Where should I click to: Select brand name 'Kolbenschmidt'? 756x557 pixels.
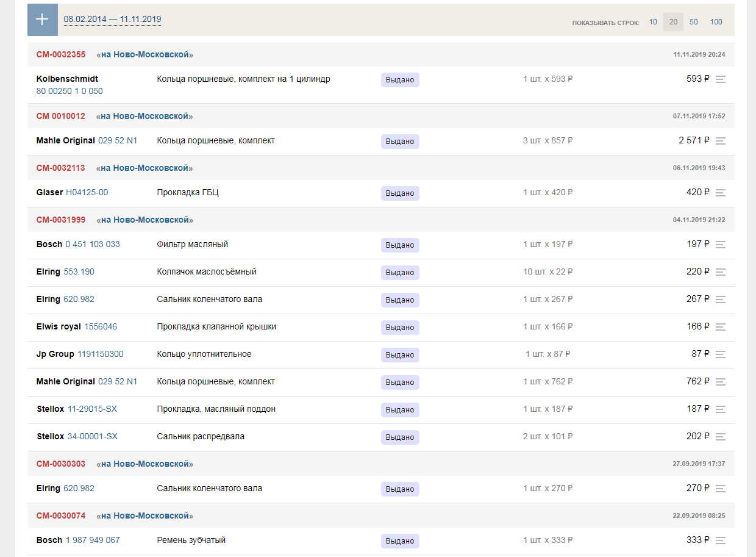[x=67, y=79]
